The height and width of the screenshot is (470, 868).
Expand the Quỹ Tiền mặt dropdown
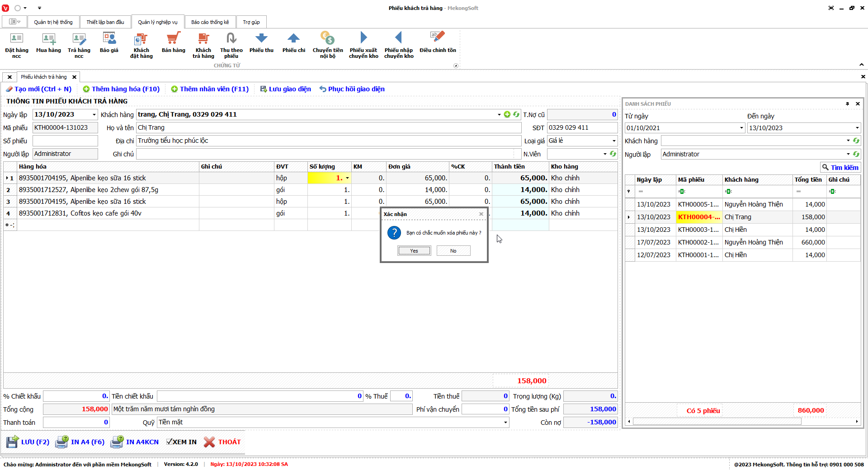(505, 423)
